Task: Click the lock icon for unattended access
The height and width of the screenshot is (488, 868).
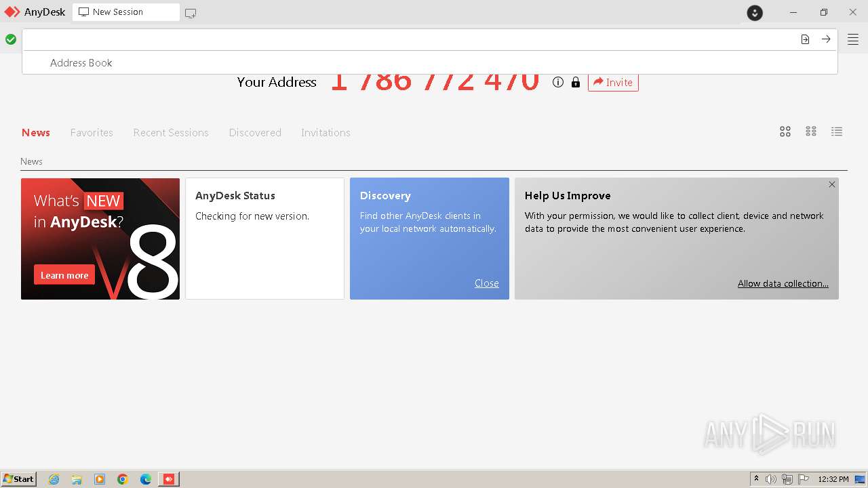Action: click(576, 82)
